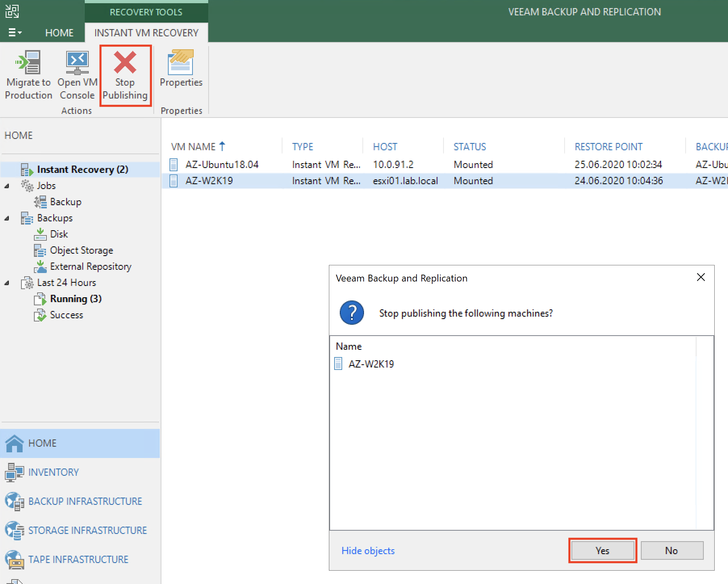The width and height of the screenshot is (728, 584).
Task: Click No in the dialog
Action: (672, 550)
